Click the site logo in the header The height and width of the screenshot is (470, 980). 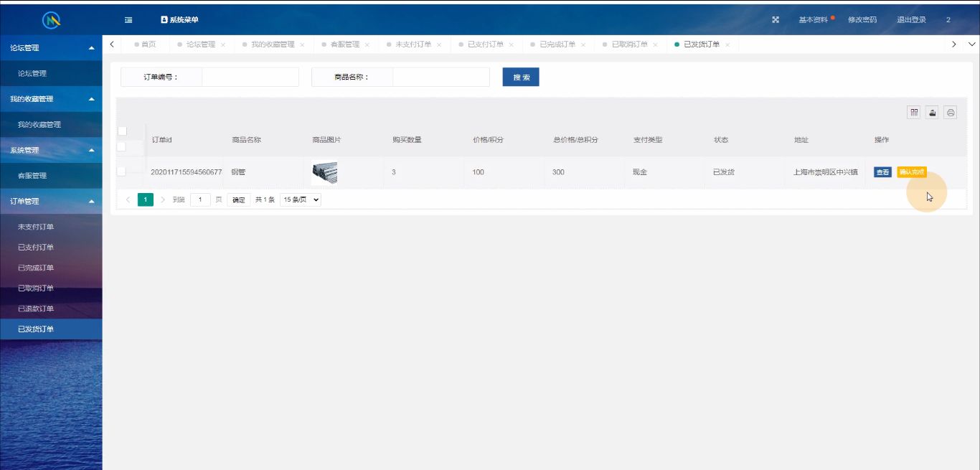[x=51, y=20]
